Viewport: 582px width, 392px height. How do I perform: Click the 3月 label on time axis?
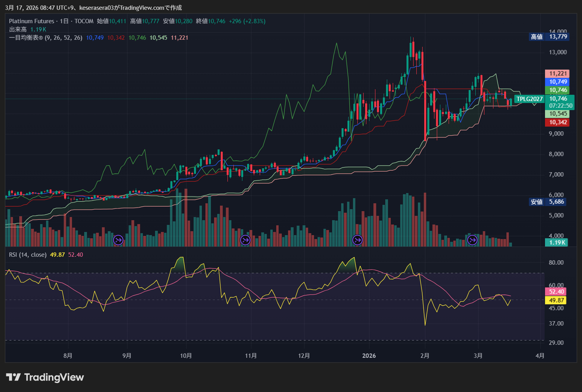pyautogui.click(x=478, y=356)
